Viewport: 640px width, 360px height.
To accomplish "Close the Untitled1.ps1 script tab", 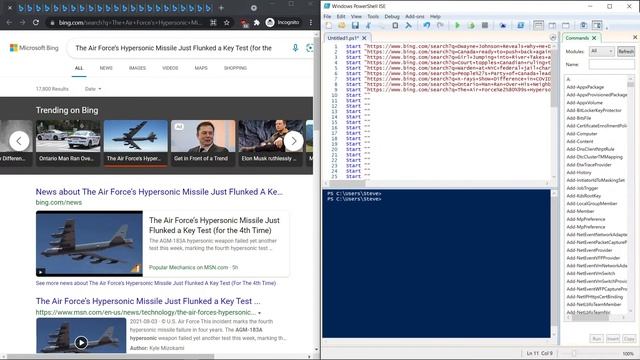I will point(364,38).
